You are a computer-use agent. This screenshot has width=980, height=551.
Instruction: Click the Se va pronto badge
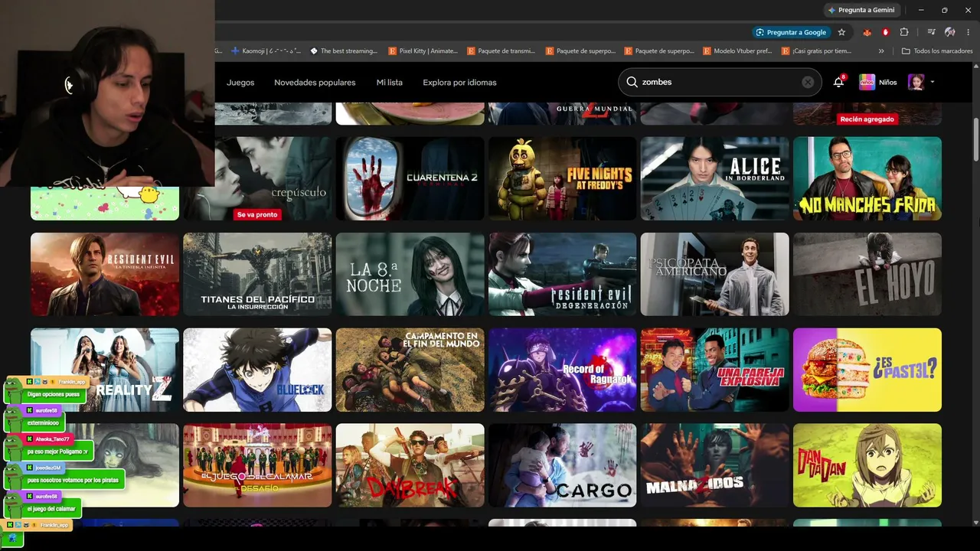[x=257, y=214]
